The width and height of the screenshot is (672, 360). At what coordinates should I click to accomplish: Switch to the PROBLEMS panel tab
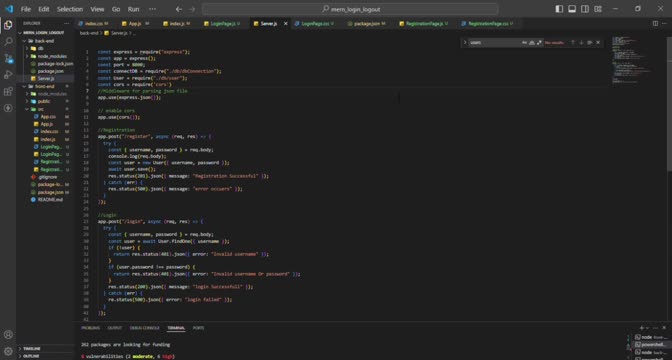[x=90, y=328]
